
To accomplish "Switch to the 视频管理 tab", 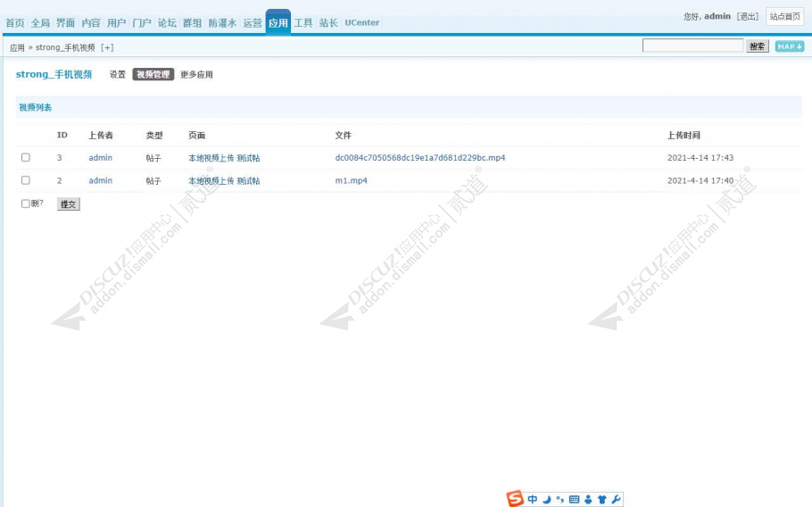I will point(153,75).
